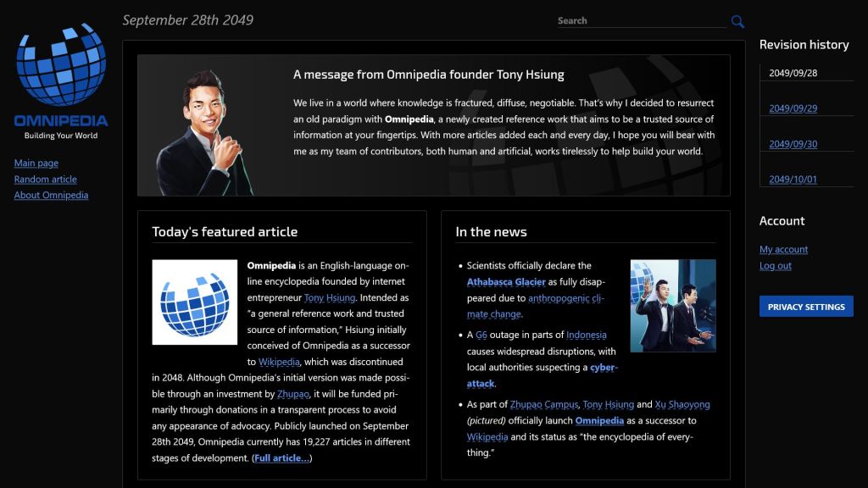This screenshot has height=488, width=868.
Task: Click the Tony Hsiung portrait in banner
Action: pyautogui.click(x=205, y=133)
